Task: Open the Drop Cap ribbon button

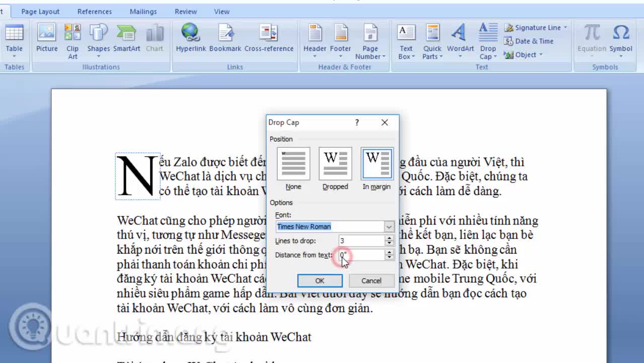Action: 488,41
